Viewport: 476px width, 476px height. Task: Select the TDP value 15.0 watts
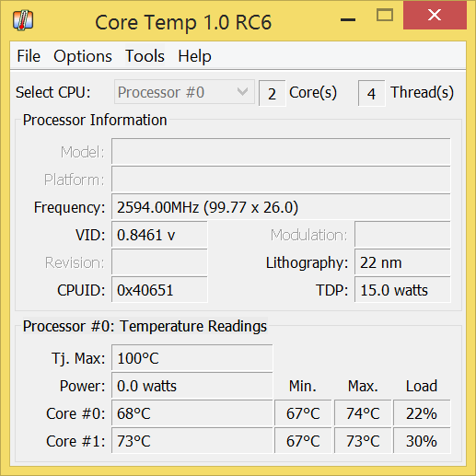[402, 290]
